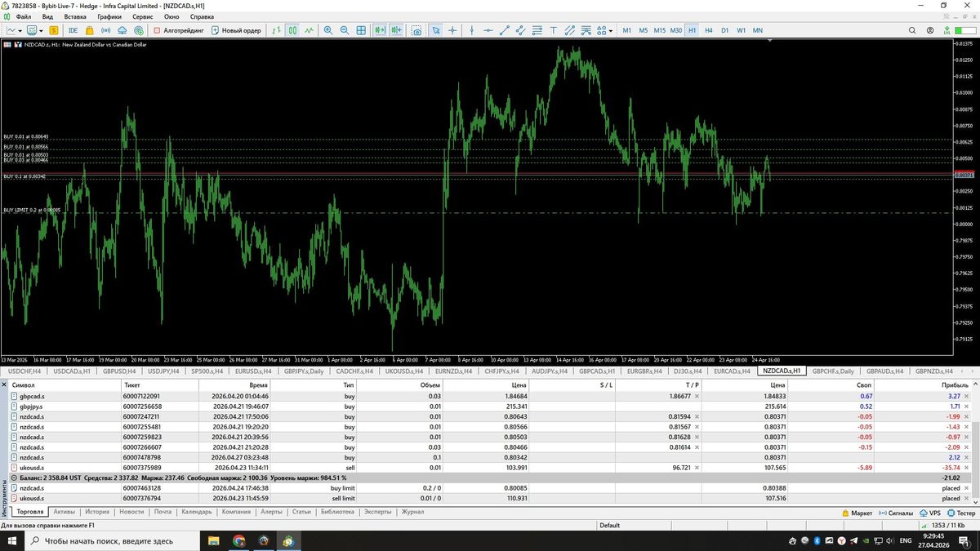This screenshot has height=551, width=980.
Task: Switch chart to line chart mode
Action: tap(309, 30)
